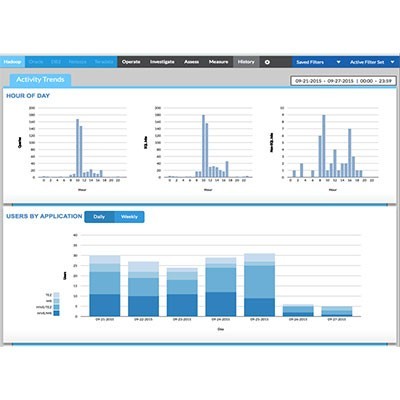Viewport: 400px width, 400px height.
Task: Select the History menu item
Action: (x=246, y=62)
